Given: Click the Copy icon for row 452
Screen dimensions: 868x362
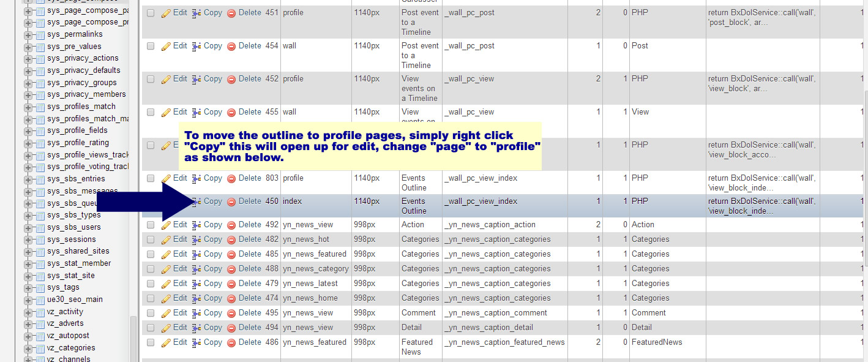Looking at the screenshot, I should pyautogui.click(x=196, y=79).
